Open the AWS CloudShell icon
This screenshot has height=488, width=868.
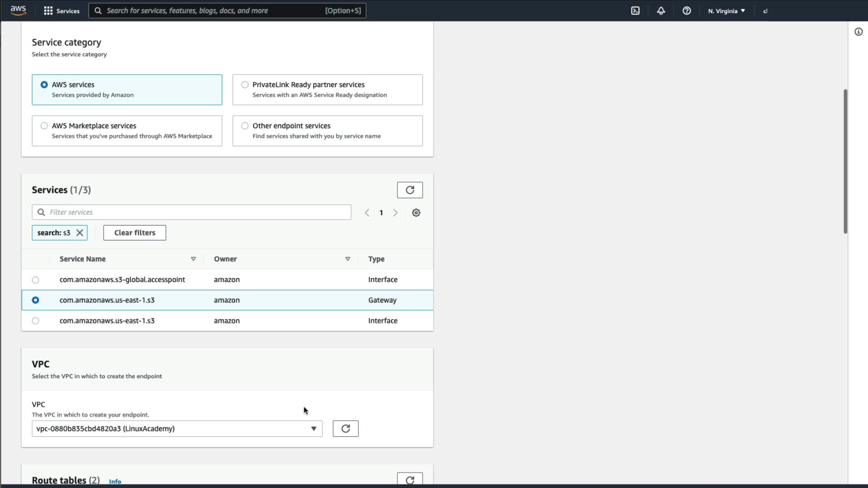[635, 11]
